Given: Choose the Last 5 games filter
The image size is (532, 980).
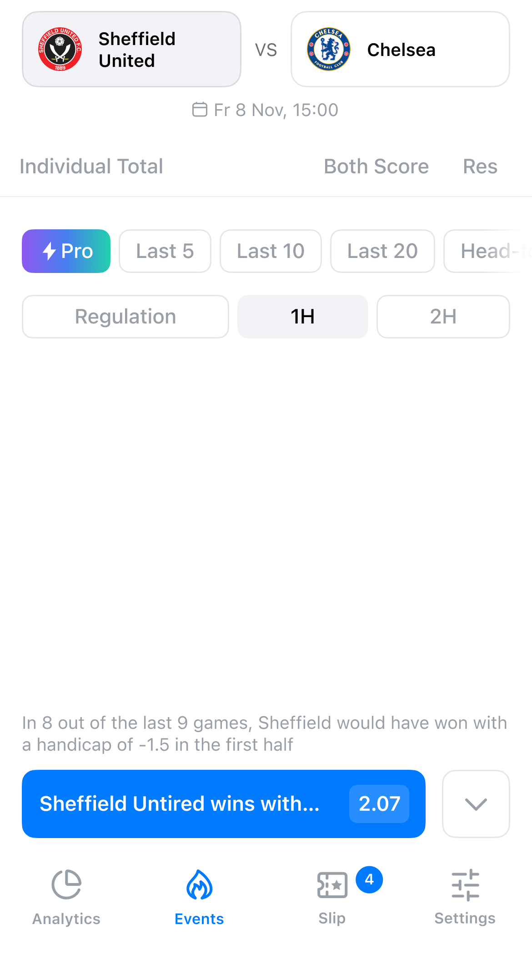Looking at the screenshot, I should 165,251.
